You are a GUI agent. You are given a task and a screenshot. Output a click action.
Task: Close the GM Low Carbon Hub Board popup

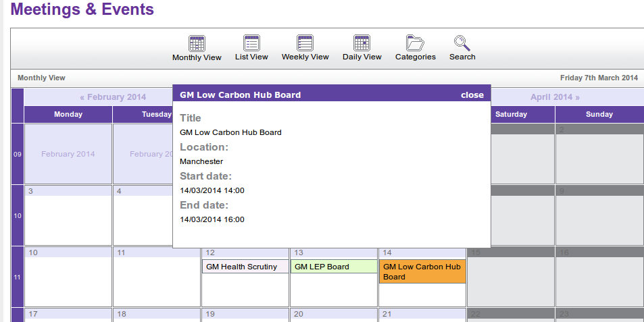(x=472, y=95)
